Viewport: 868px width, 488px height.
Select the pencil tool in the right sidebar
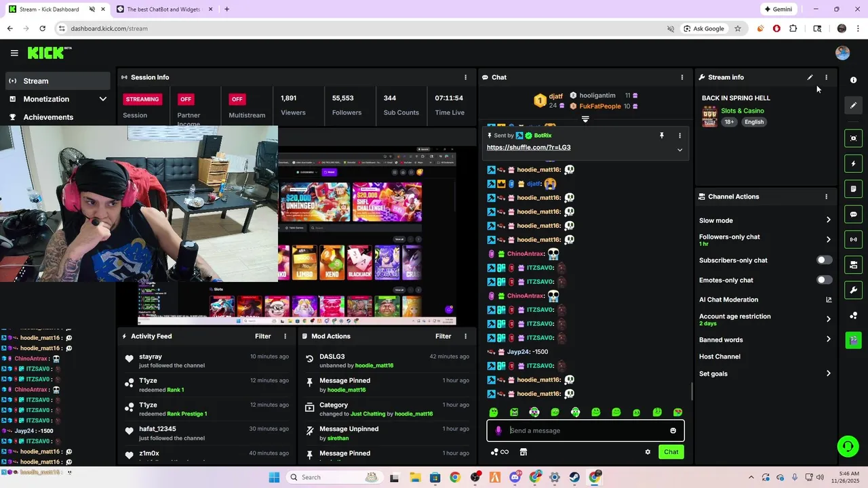click(853, 105)
